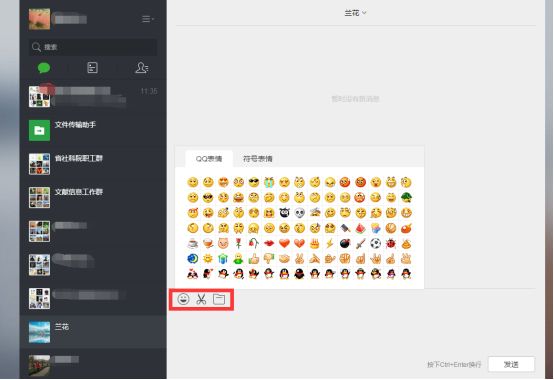Screen dimensions: 554x380
Task: Insert the kissing penguins couple emoji
Action: click(193, 274)
